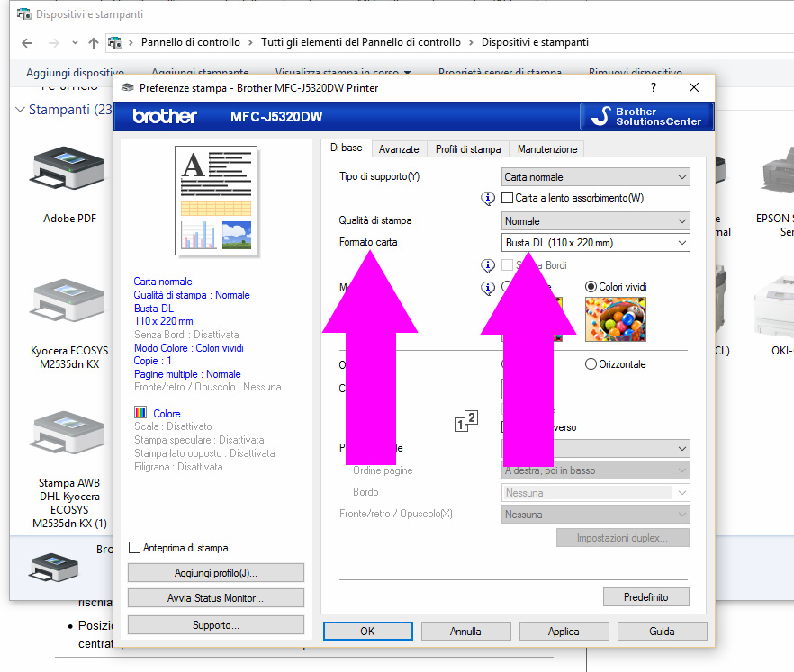Expand the Pagine multiple dropdown arrow
Viewport: 794px width, 672px height.
pos(682,449)
